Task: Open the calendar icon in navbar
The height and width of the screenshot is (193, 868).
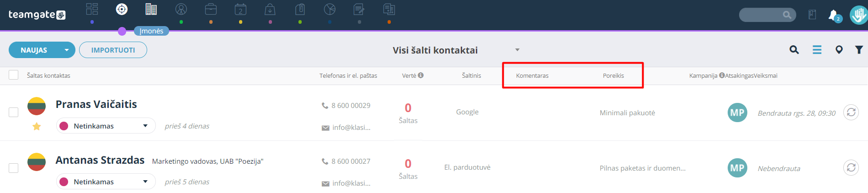Action: coord(240,9)
